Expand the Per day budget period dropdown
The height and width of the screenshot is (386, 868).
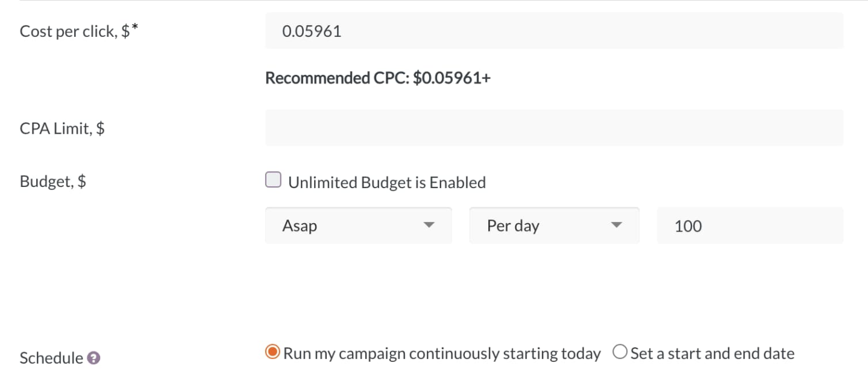553,226
